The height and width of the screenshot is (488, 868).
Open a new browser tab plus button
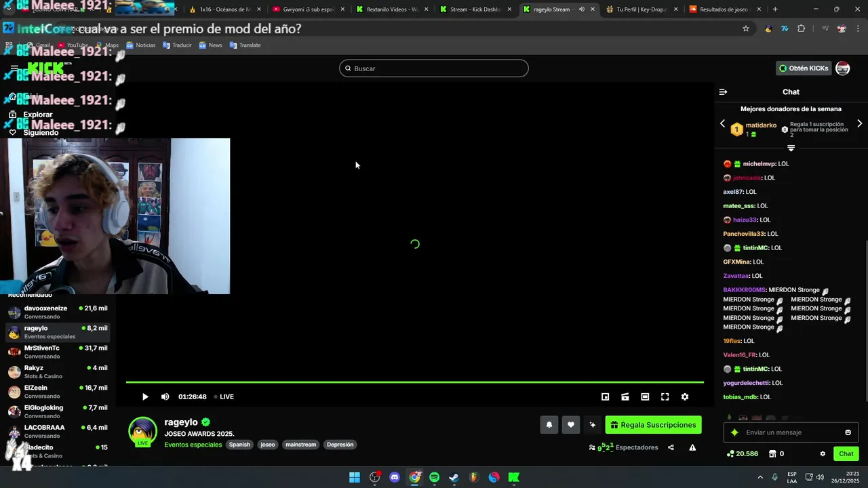pyautogui.click(x=775, y=9)
